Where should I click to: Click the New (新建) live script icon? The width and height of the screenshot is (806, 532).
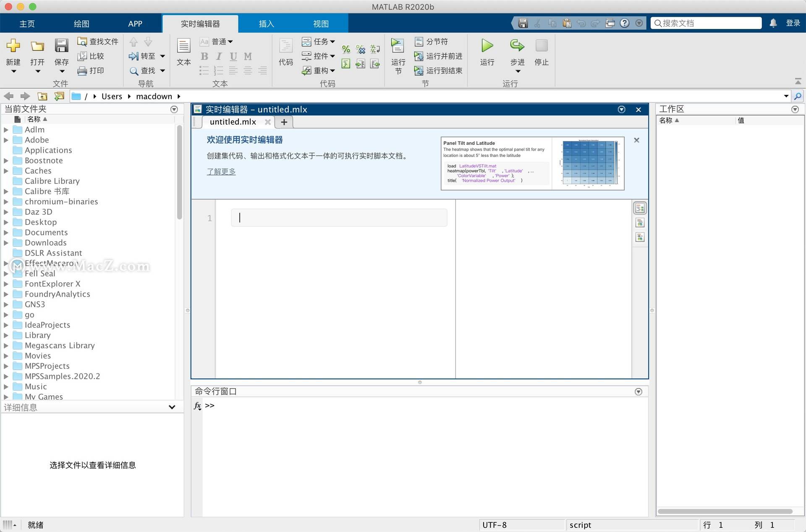point(13,46)
